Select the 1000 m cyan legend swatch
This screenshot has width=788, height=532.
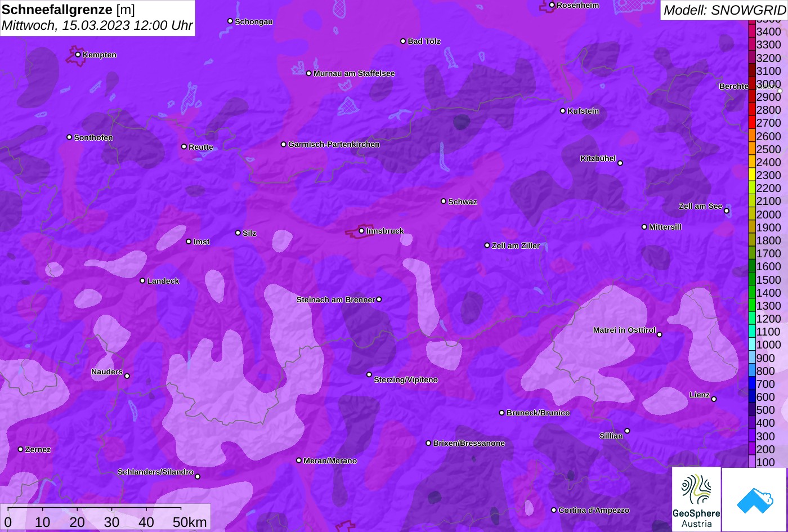point(751,345)
